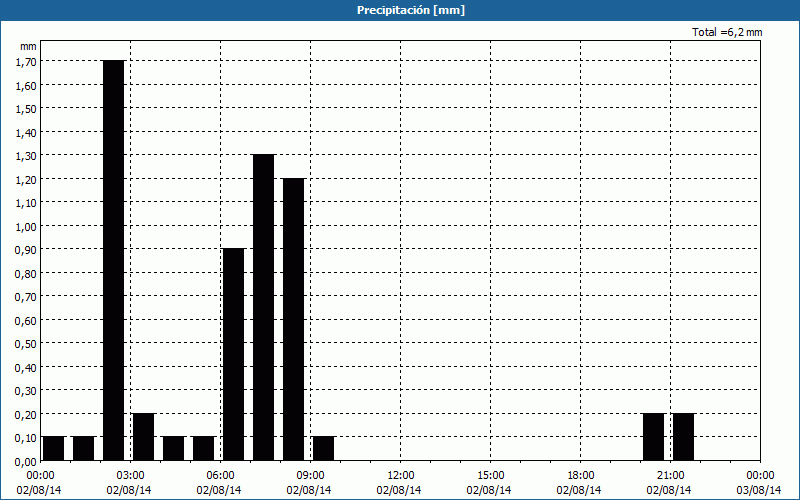This screenshot has width=800, height=500.
Task: Click the 0,20 mm bar just before 21:00
Action: [x=654, y=437]
